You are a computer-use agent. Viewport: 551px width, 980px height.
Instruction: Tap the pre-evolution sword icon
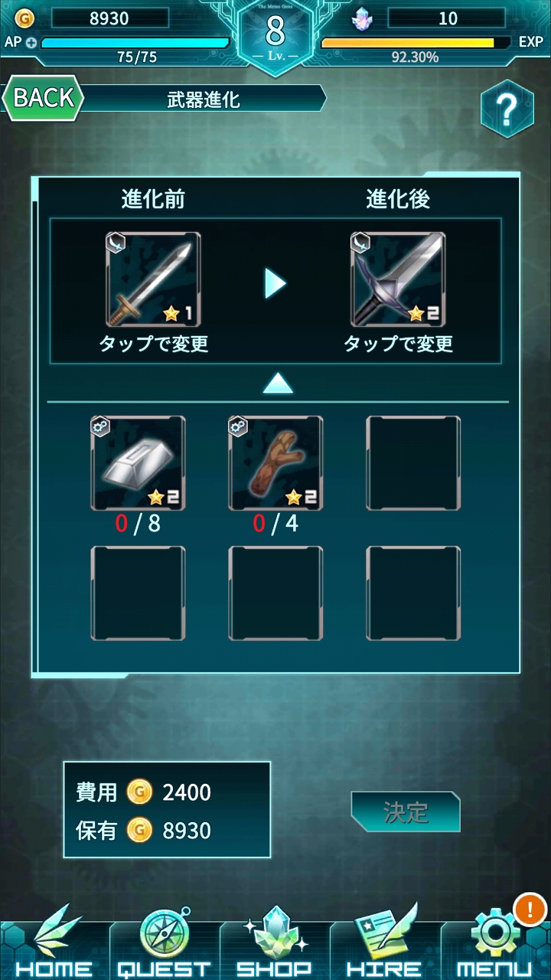153,279
